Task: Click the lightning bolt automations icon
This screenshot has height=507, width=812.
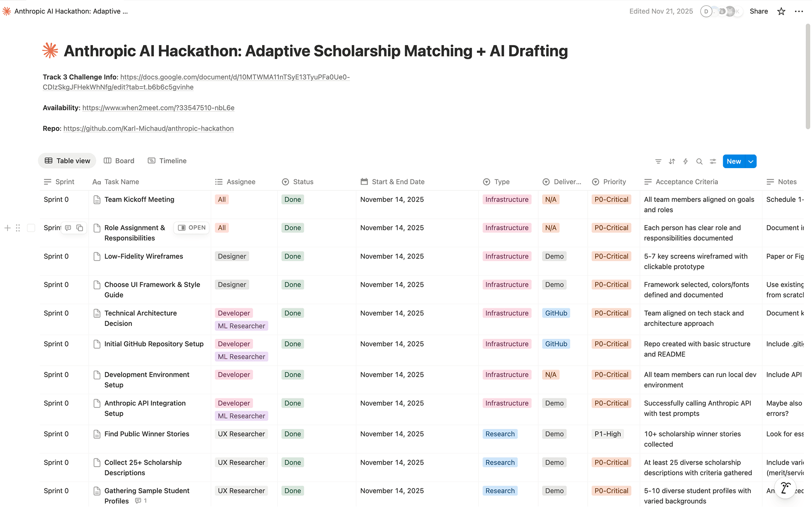Action: (x=685, y=161)
